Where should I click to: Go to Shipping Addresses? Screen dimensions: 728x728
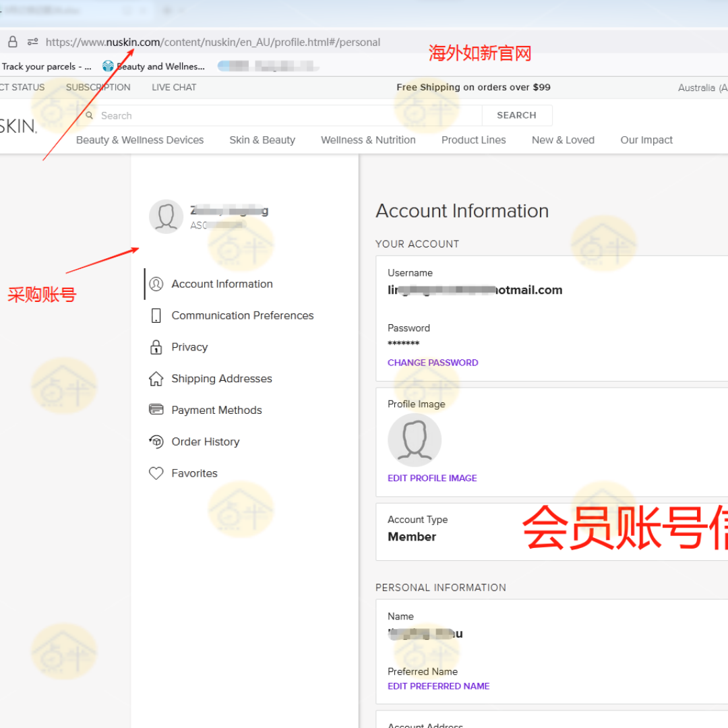[222, 378]
